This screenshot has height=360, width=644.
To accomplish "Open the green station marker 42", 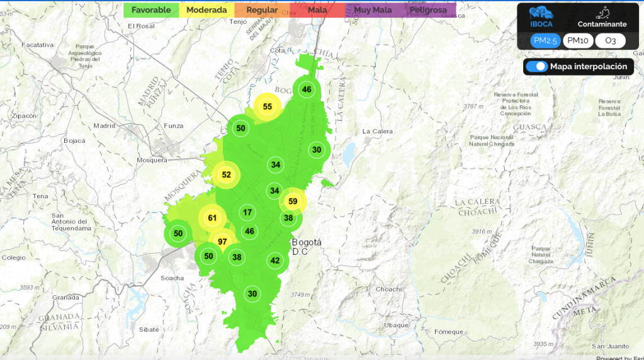I will (275, 261).
